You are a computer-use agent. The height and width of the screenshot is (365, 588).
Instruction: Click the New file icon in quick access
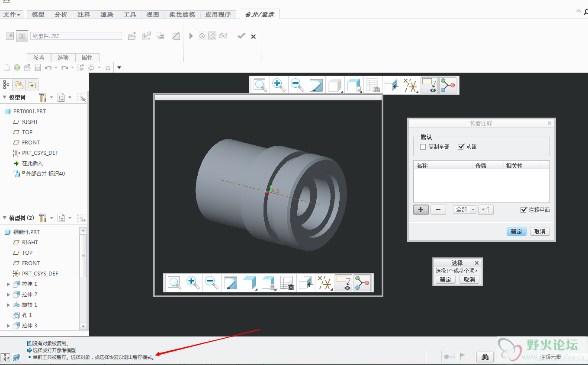click(x=6, y=67)
